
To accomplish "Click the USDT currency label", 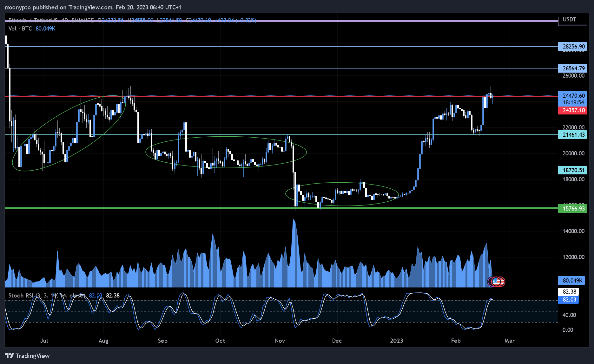I will tap(569, 19).
